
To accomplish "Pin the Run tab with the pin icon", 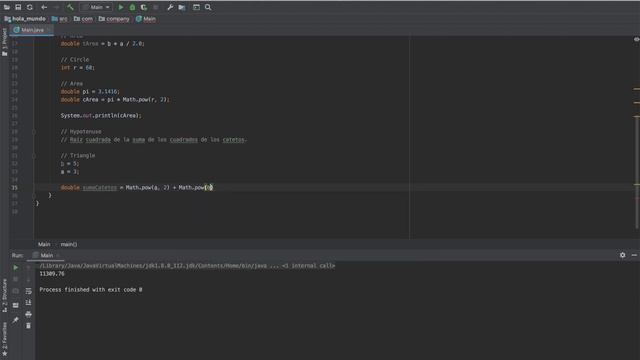I will 16,320.
